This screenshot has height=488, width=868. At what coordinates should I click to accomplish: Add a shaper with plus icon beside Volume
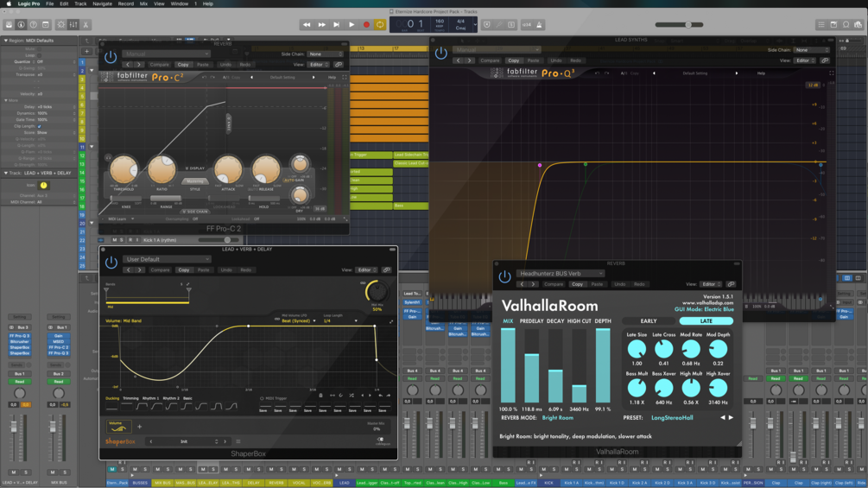140,427
